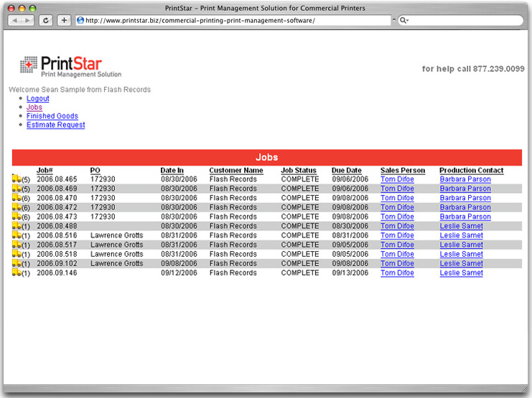Click Barbara Parson for job 2006.08.470
Screen dimensions: 532x398
pos(465,198)
